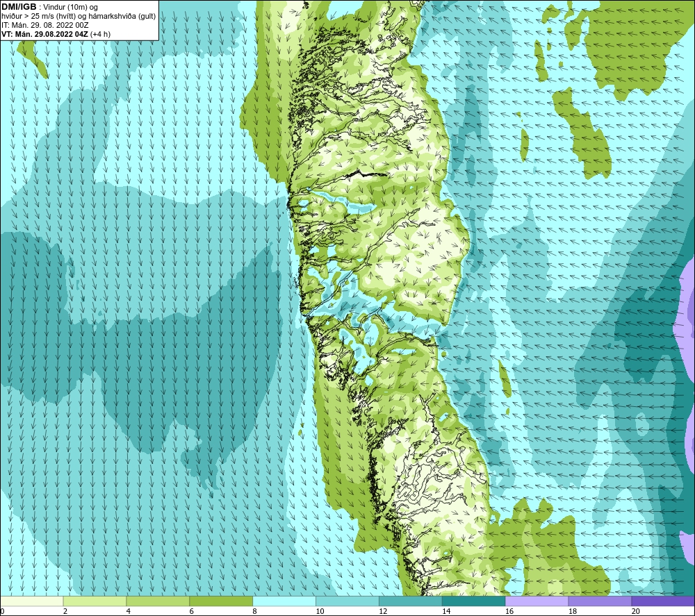This screenshot has width=695, height=616.
Task: Click the 12–14 m/s teal legend swatch
Action: tap(411, 601)
